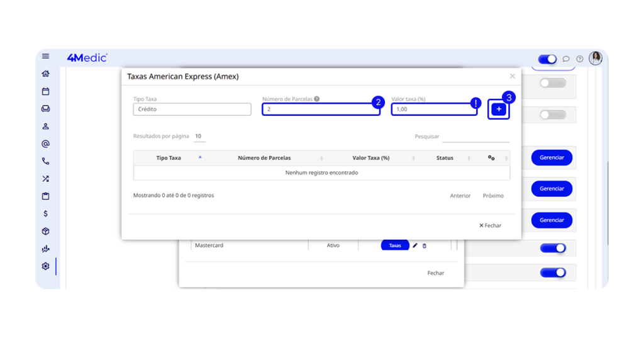Image resolution: width=644 pixels, height=338 pixels.
Task: Sort by the Tipo Taxa column header
Action: point(169,158)
